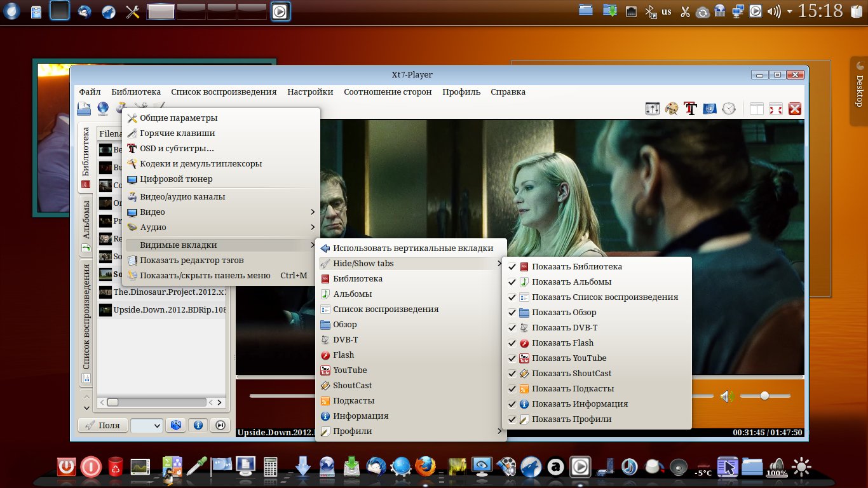Click the play-next button below library
Screen dimensions: 868x488
[220, 425]
